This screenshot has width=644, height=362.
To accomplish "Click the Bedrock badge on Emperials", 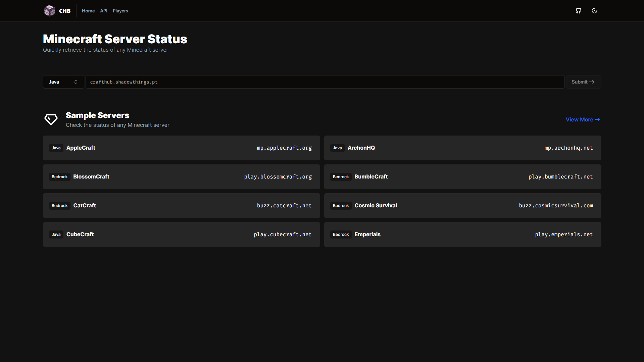I will tap(341, 235).
